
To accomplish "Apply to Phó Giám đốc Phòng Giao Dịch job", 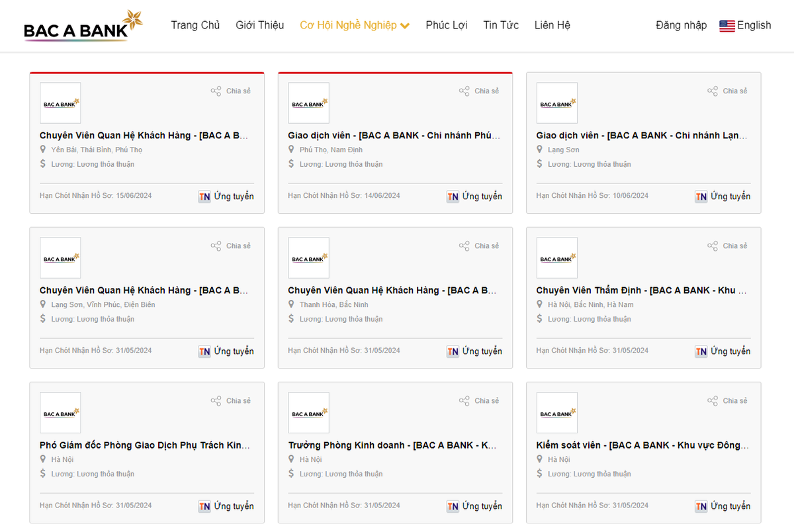I will 226,506.
